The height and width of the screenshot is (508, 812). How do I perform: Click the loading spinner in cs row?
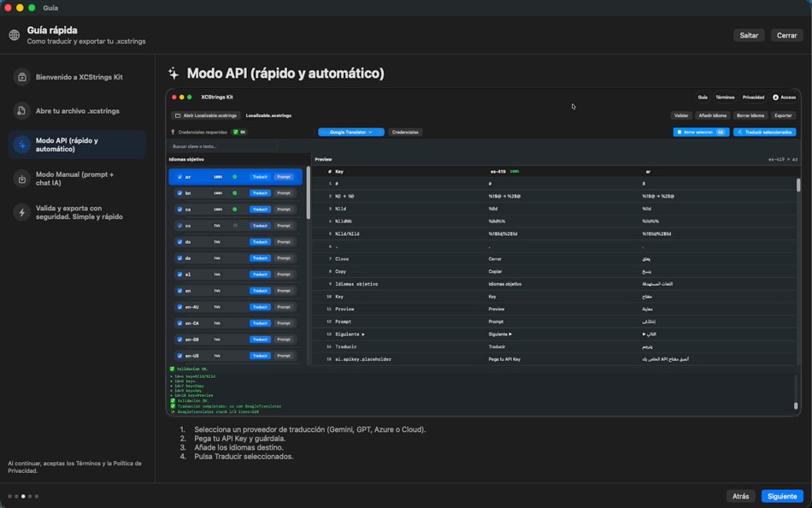[234, 226]
